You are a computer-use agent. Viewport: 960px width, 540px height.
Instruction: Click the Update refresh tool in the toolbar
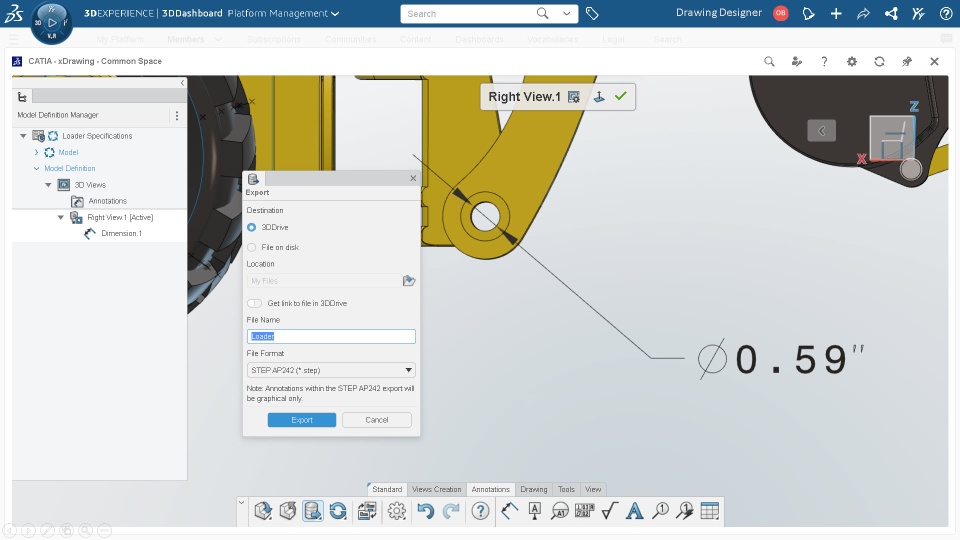tap(338, 511)
